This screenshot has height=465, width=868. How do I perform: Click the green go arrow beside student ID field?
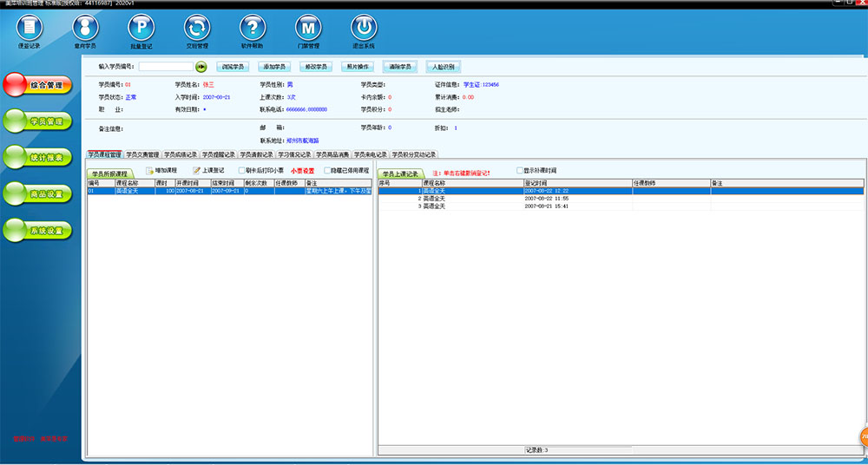pyautogui.click(x=201, y=66)
